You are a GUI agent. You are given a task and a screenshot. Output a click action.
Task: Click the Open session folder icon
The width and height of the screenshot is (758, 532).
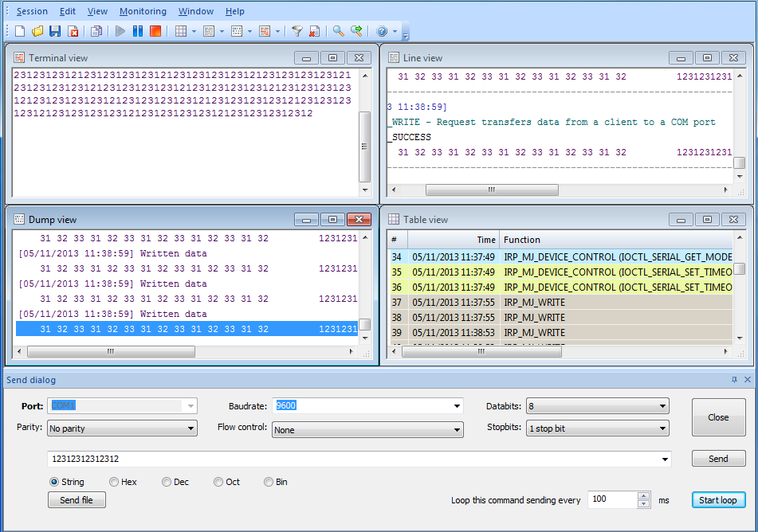37,31
